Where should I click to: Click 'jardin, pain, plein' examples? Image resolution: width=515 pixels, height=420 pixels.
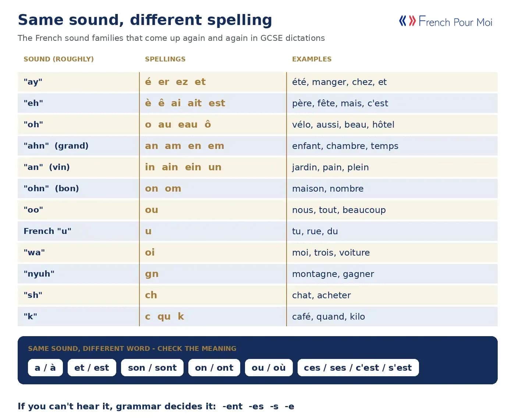330,167
